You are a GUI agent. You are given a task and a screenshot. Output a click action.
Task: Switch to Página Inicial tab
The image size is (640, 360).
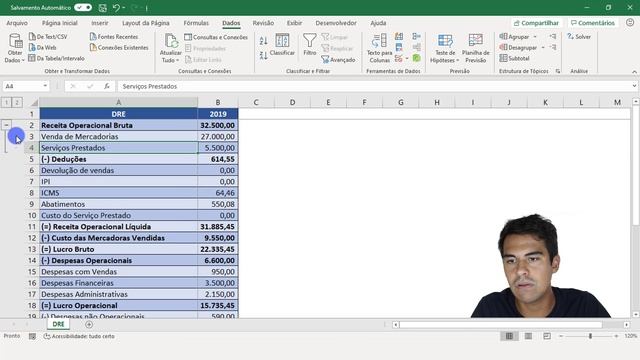pos(60,23)
